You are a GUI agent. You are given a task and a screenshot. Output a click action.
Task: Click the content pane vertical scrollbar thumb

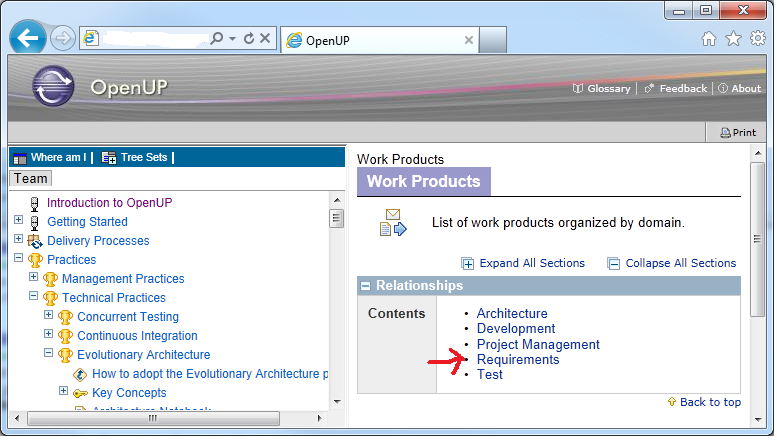click(x=757, y=239)
